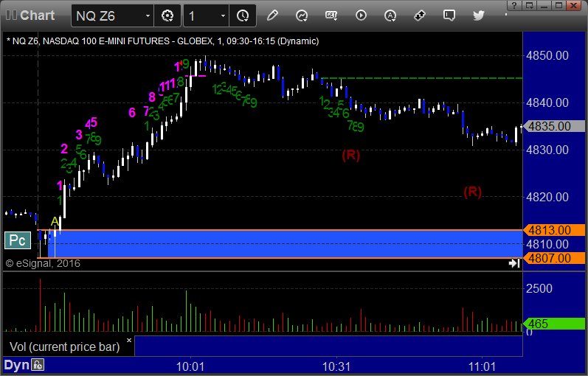Open the studies chart icon menu
588x376 pixels.
click(x=302, y=15)
